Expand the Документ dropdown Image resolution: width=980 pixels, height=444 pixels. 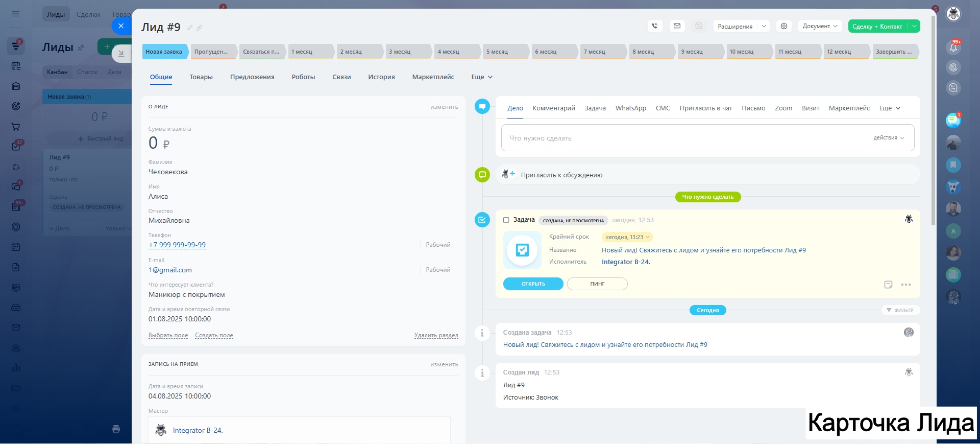[x=820, y=26]
